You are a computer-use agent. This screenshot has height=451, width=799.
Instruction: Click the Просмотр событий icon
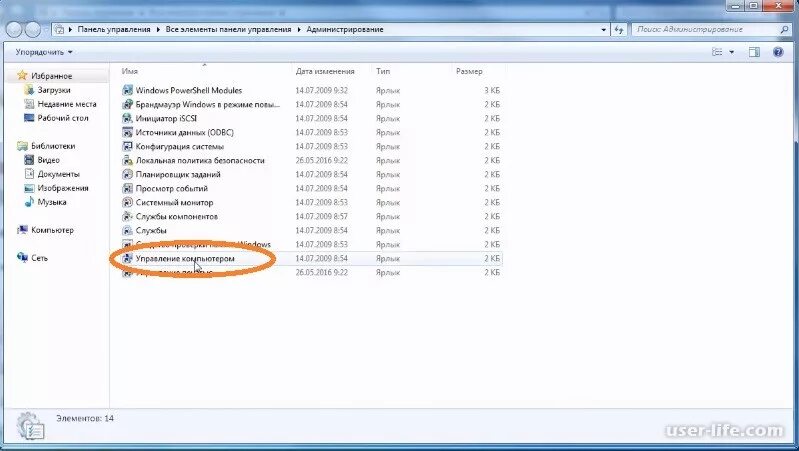pos(127,189)
